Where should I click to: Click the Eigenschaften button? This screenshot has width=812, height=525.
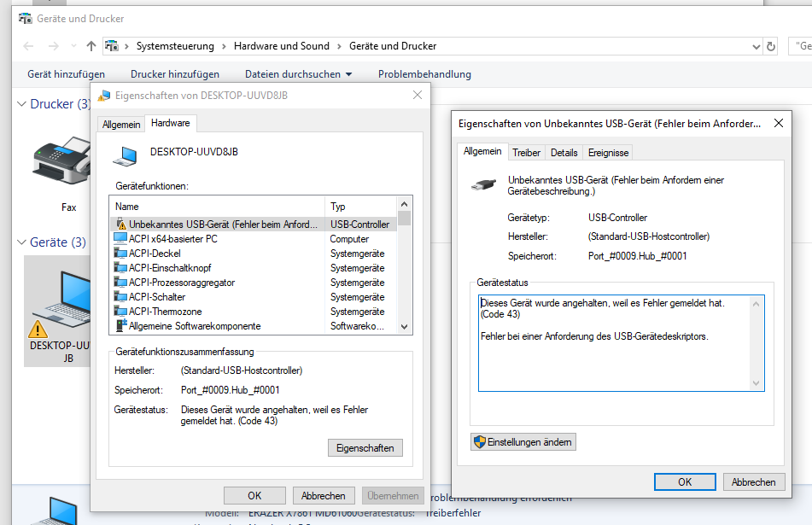click(365, 447)
